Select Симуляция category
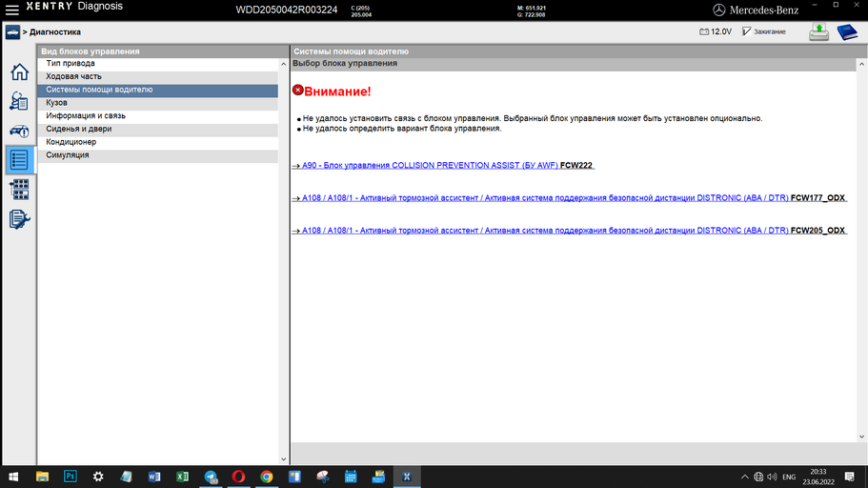This screenshot has height=488, width=868. tap(158, 155)
